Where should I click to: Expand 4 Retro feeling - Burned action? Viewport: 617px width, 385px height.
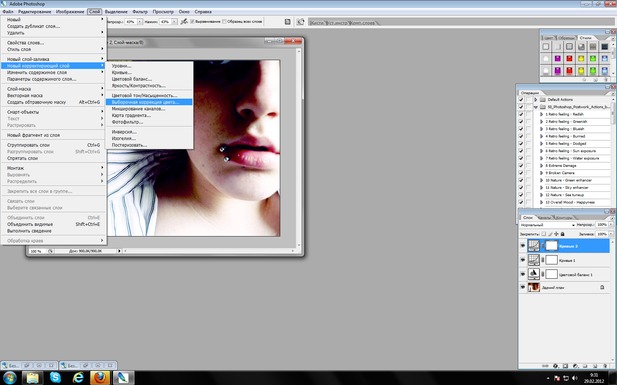coord(541,136)
